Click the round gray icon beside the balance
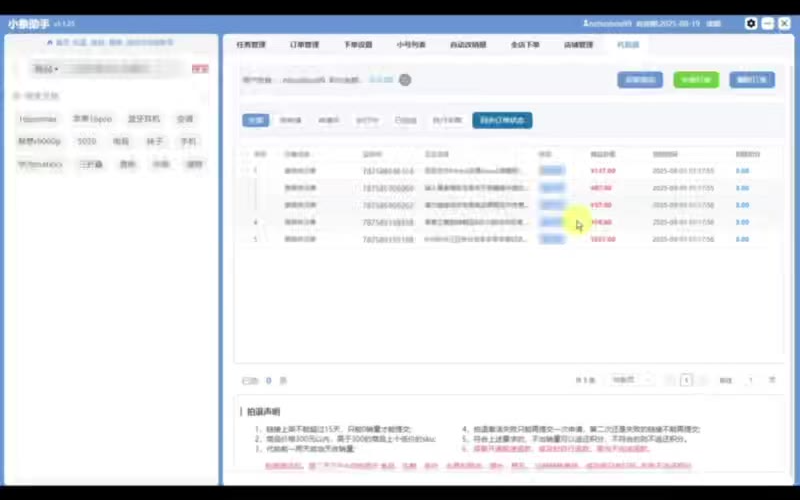 pos(404,80)
